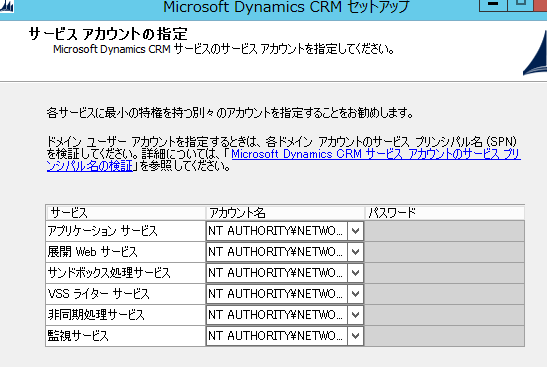
Task: Click password field for 展開 Web サービス
Action: [444, 252]
